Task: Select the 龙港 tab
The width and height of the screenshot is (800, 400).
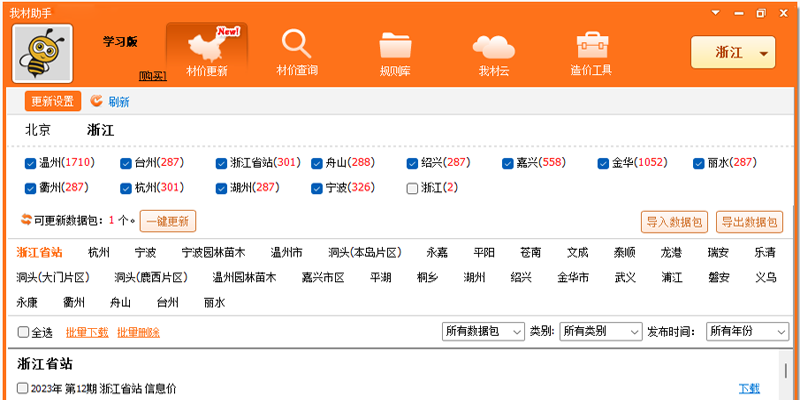Action: coord(671,253)
